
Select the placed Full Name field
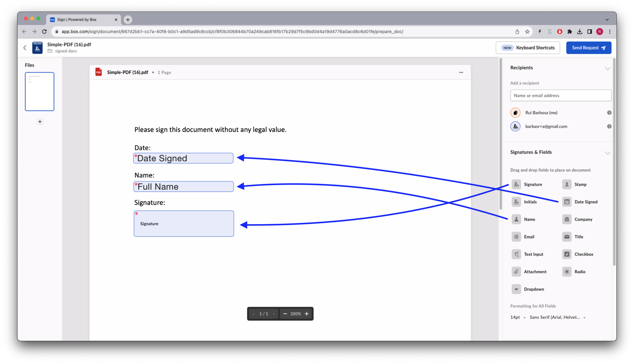click(x=184, y=186)
